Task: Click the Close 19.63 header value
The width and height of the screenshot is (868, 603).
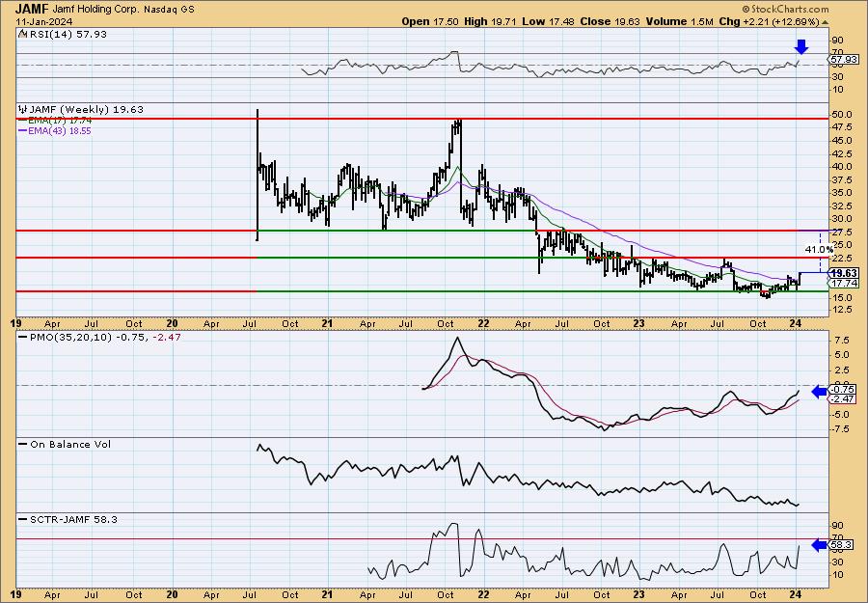Action: point(610,21)
